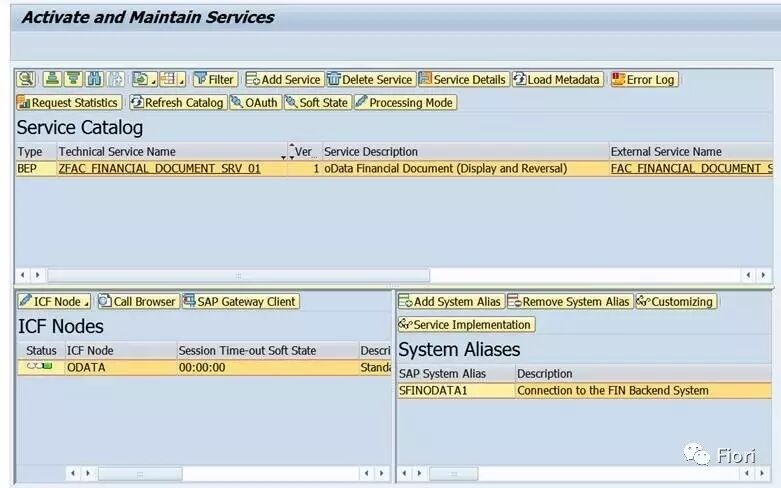The image size is (781, 488).
Task: Select the SFINODATA1 system alias cell
Action: coord(456,390)
